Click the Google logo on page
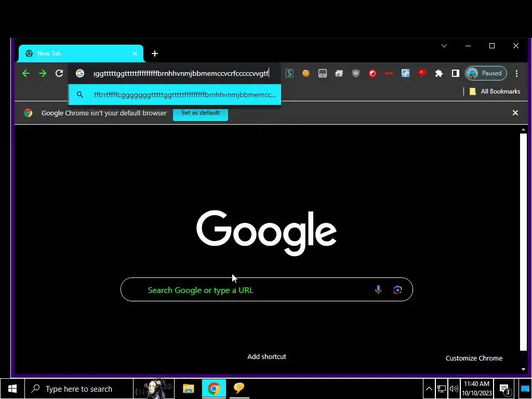This screenshot has width=532, height=399. [267, 233]
